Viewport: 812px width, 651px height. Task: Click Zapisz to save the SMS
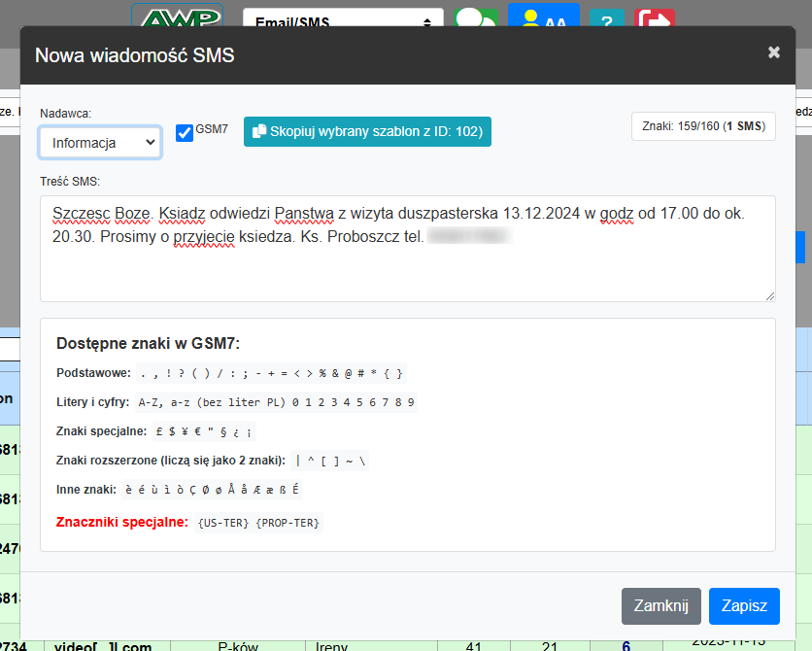pos(743,605)
